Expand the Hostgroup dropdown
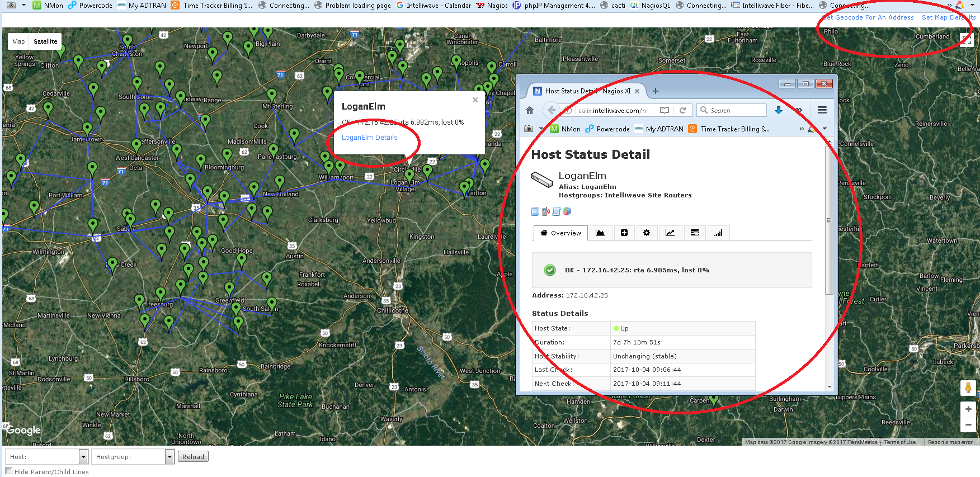This screenshot has width=980, height=477. [x=169, y=457]
